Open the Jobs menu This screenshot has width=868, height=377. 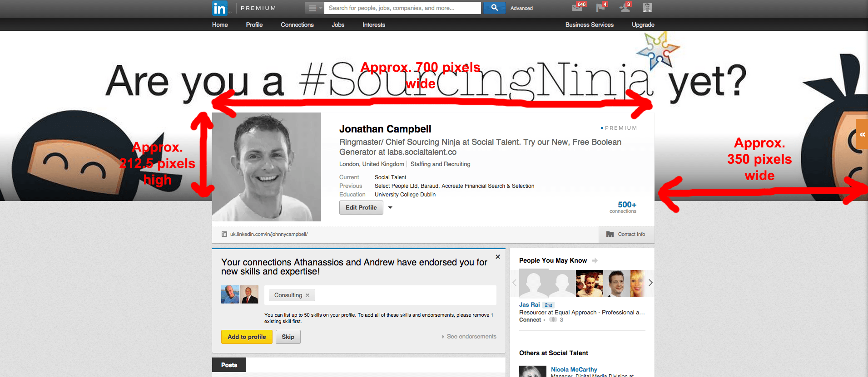point(338,24)
